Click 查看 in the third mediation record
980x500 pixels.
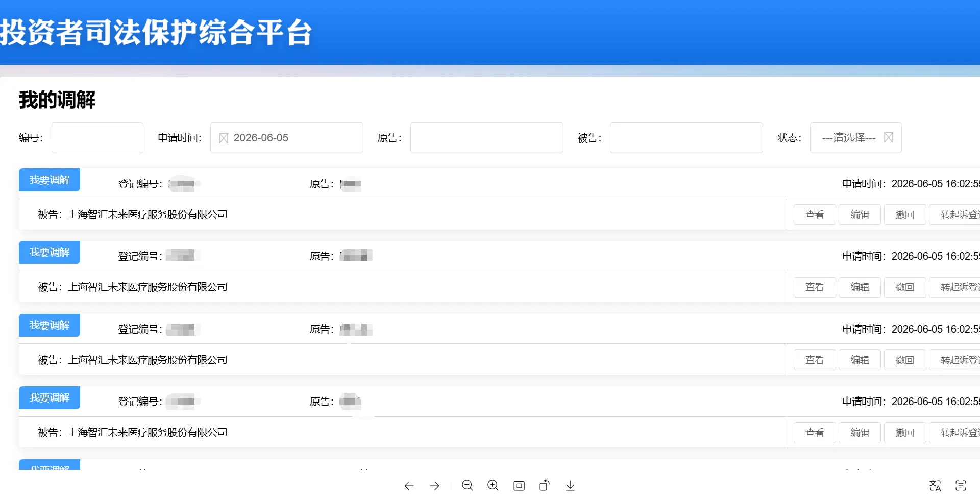(x=815, y=360)
